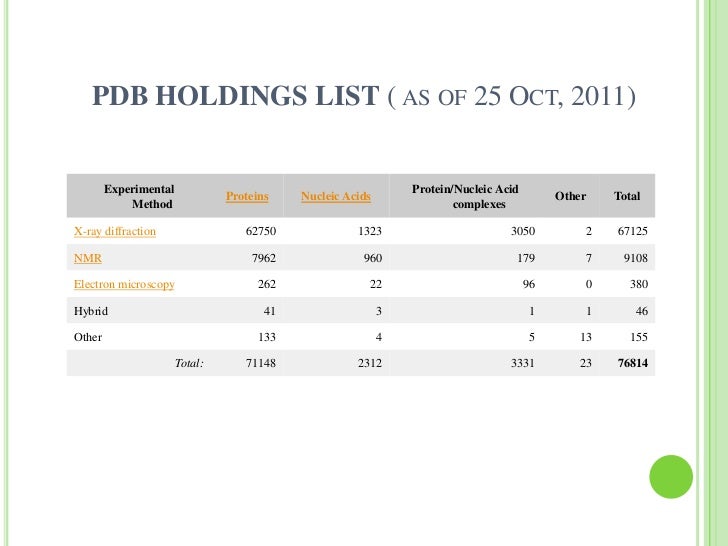The width and height of the screenshot is (728, 546).
Task: Click proteins total value 71148
Action: coord(261,363)
